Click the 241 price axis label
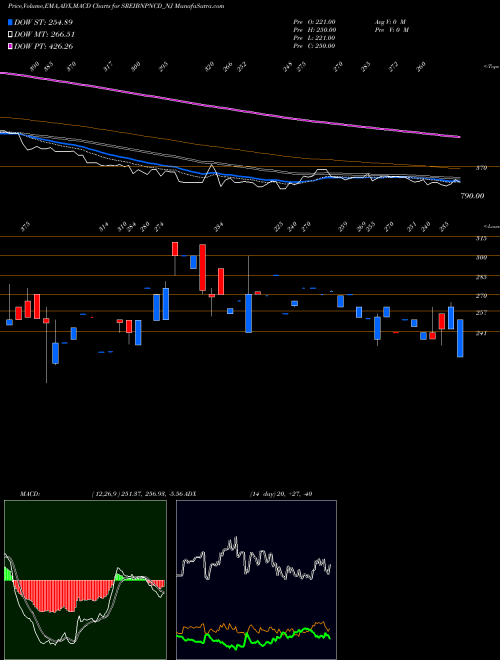This screenshot has width=500, height=660. [481, 333]
